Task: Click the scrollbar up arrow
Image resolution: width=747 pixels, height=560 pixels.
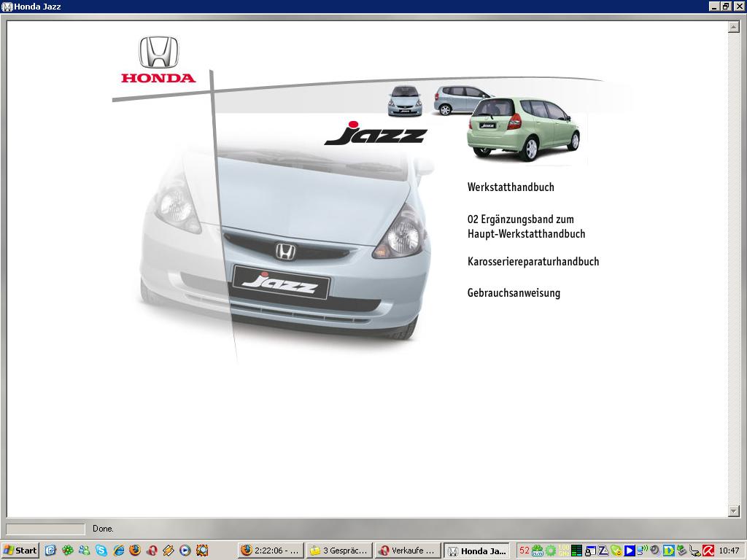Action: click(734, 27)
